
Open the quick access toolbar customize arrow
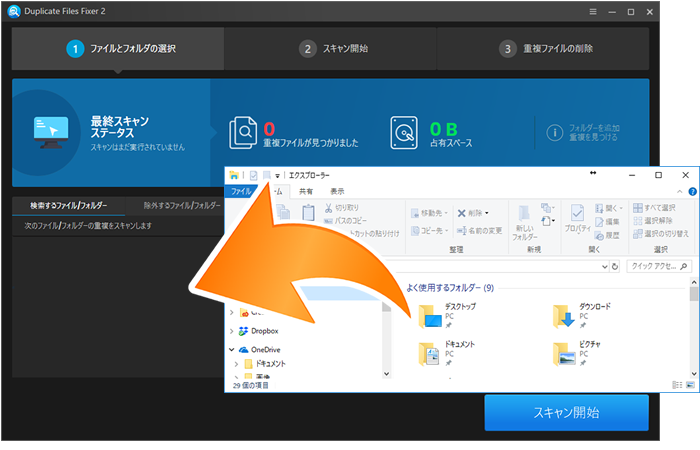click(x=277, y=176)
